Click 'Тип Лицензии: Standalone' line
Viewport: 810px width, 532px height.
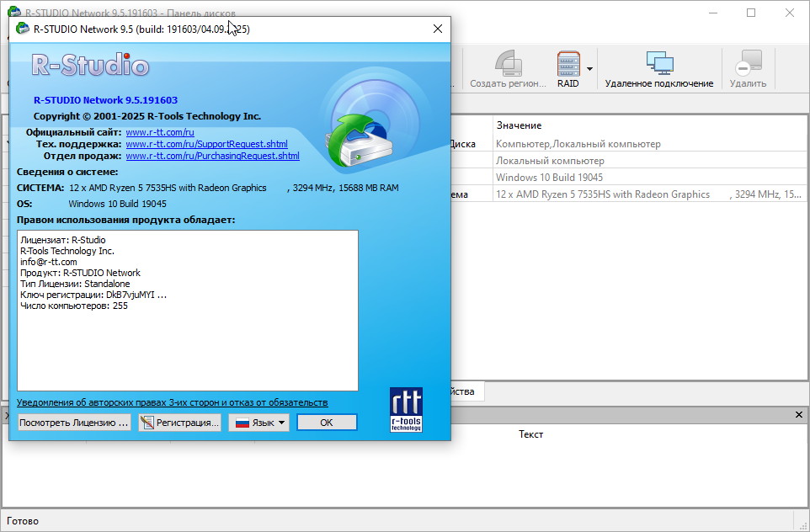pos(76,284)
